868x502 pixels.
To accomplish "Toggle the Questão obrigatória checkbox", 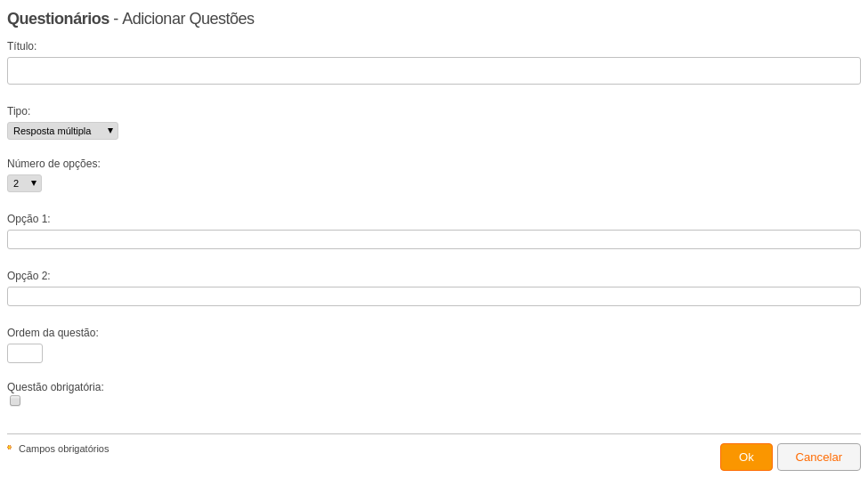I will click(15, 401).
